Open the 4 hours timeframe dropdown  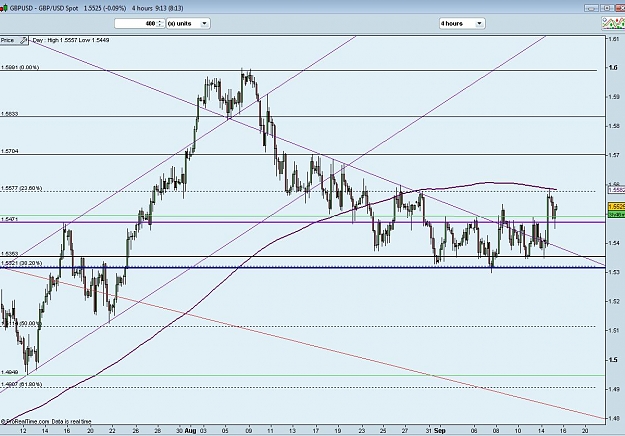[x=462, y=24]
